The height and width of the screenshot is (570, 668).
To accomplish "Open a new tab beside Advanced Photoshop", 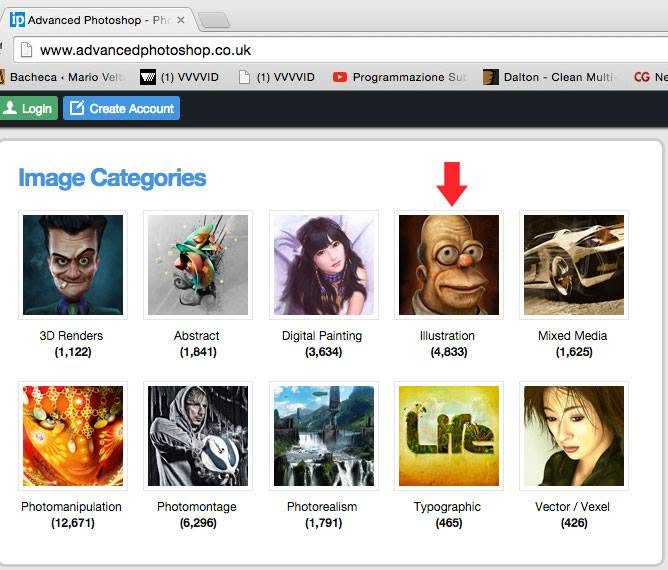I will click(x=215, y=20).
